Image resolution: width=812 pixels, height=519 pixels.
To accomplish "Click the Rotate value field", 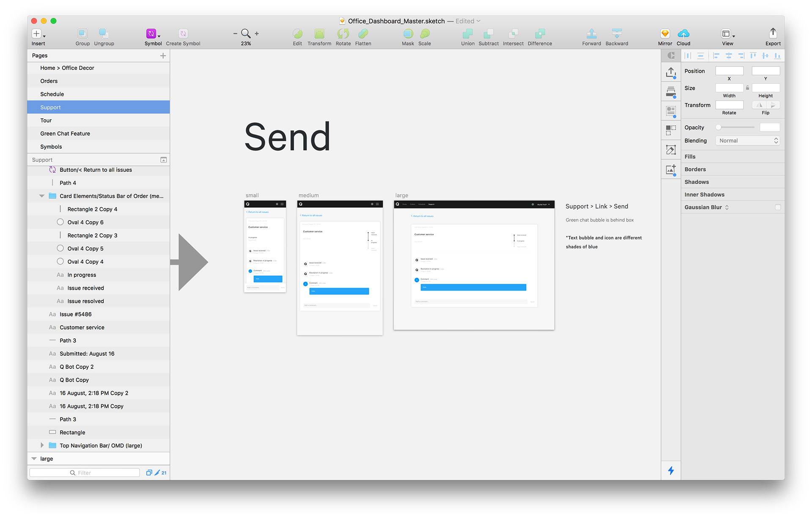I will (x=729, y=105).
